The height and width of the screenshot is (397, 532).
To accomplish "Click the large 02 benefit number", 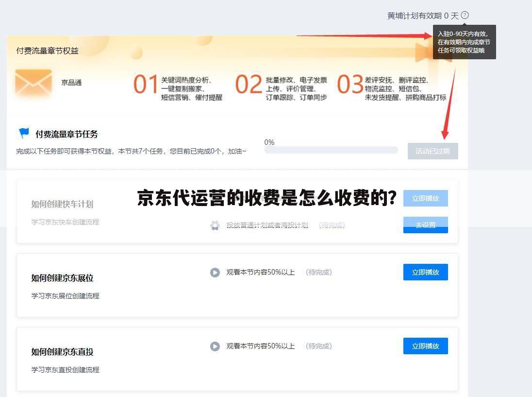I will (x=249, y=84).
